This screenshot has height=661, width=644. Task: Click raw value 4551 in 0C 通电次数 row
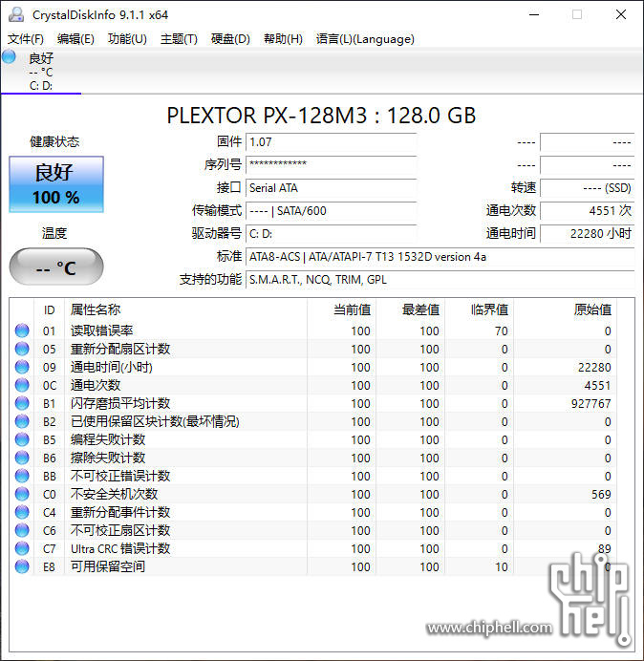click(x=597, y=385)
